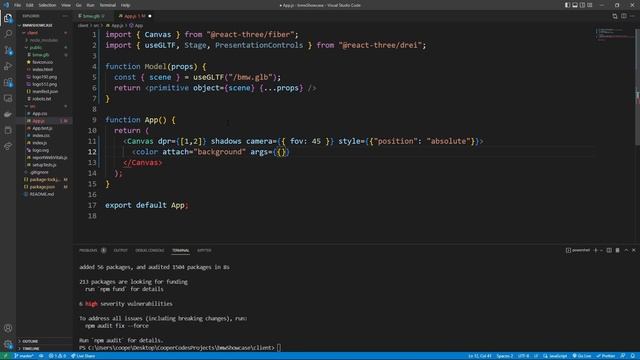Viewport: 640px width, 360px height.
Task: Open the Help menu
Action: 125,5
